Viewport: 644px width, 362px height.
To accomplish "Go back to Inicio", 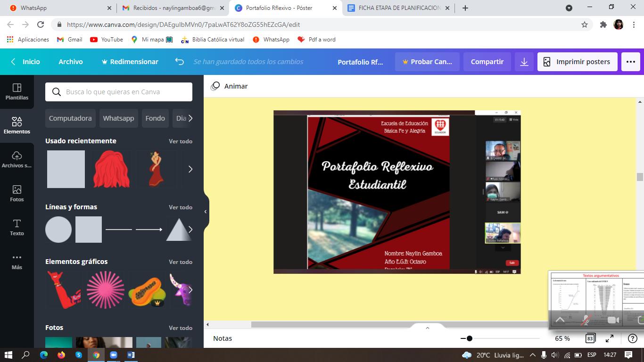I will pyautogui.click(x=25, y=62).
